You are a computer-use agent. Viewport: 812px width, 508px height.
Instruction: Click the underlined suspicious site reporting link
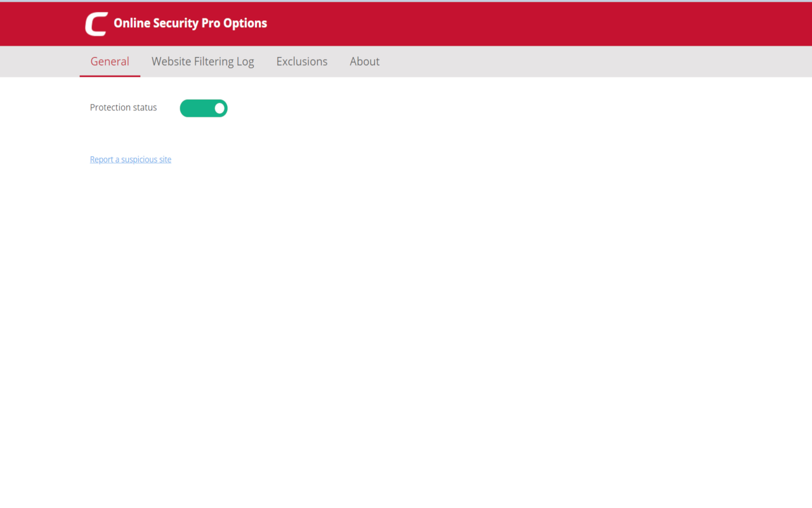coord(131,159)
